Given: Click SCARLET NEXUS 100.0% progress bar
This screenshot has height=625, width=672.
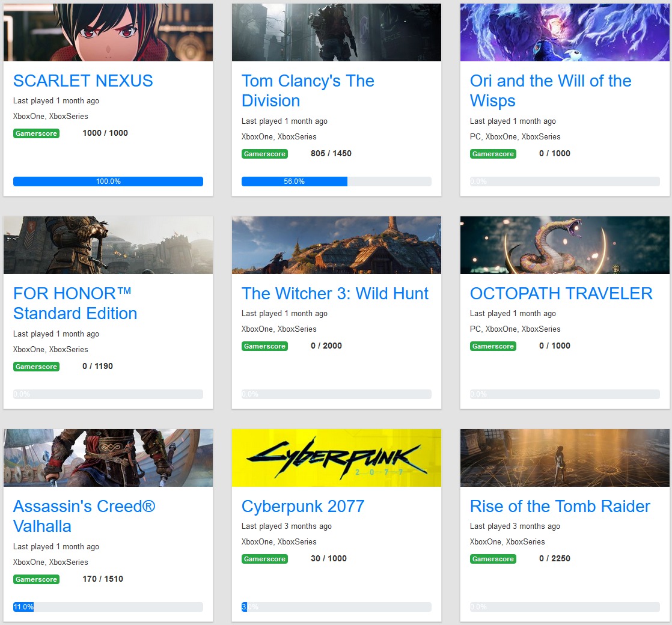Looking at the screenshot, I should (108, 181).
